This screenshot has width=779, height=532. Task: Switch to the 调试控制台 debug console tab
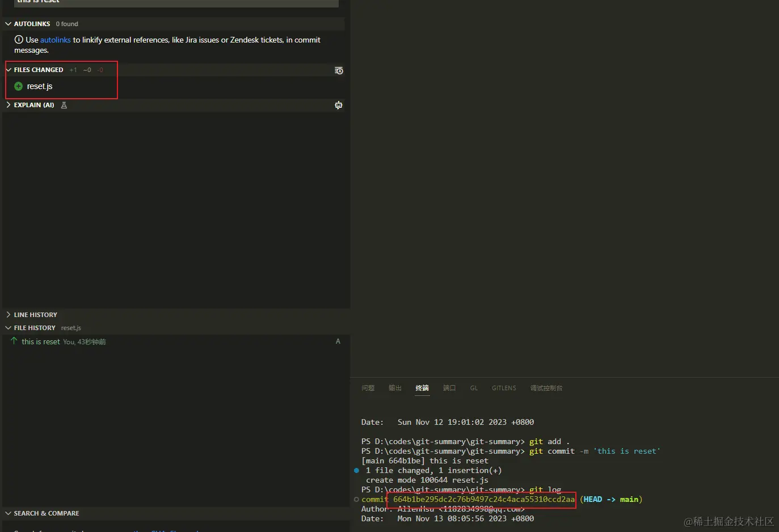(x=546, y=388)
